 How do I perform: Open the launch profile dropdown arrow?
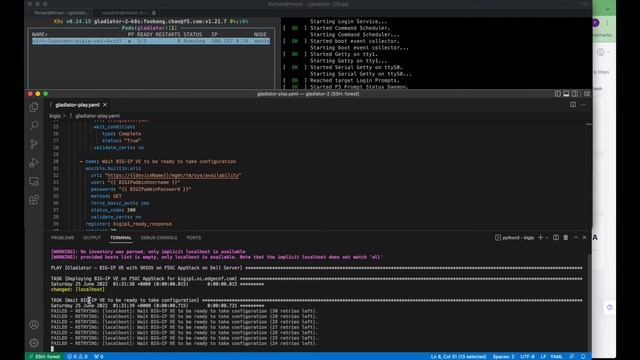(547, 238)
